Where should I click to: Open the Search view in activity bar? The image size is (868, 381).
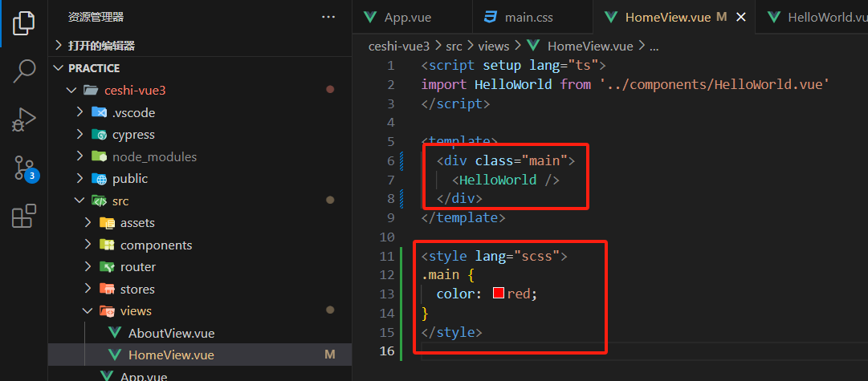pos(24,71)
